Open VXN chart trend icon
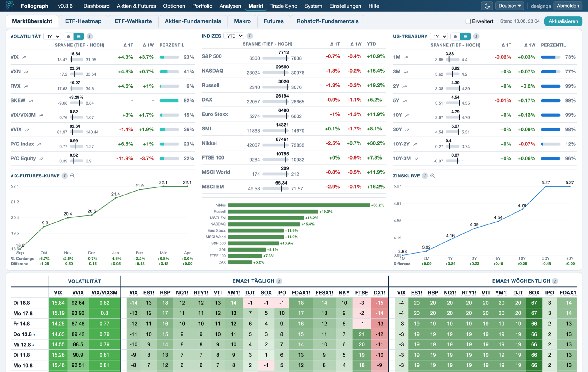Screen dimensions: 588x372 [26, 72]
